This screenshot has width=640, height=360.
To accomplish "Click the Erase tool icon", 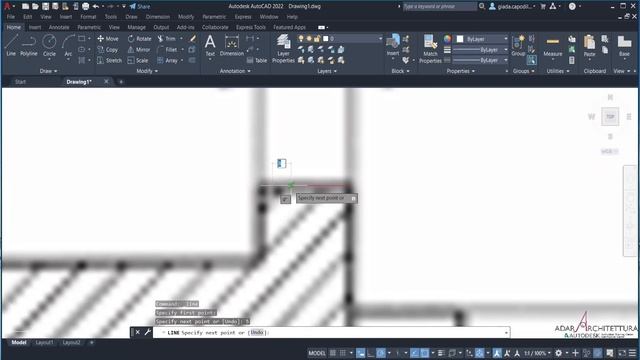I will (x=192, y=39).
